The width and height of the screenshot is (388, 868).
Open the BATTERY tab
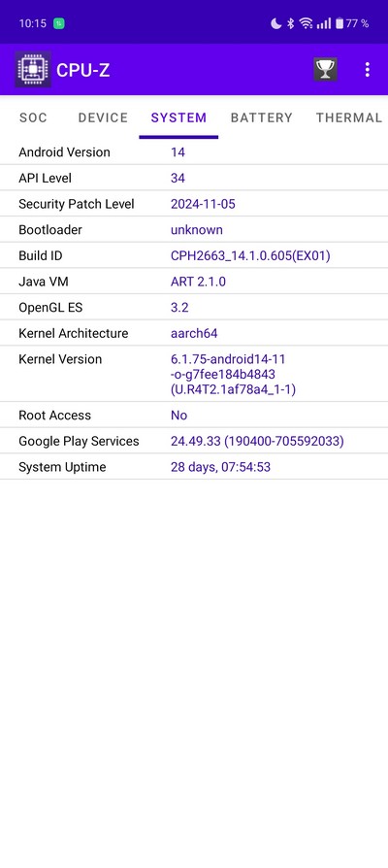(262, 117)
